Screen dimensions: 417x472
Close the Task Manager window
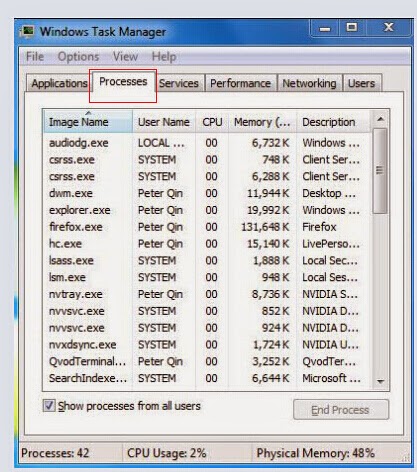tap(388, 28)
